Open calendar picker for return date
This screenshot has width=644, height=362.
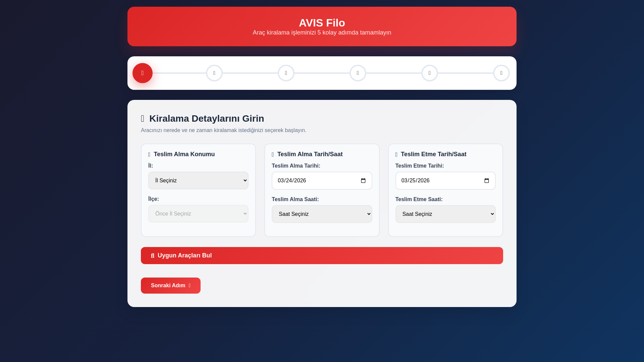(487, 181)
